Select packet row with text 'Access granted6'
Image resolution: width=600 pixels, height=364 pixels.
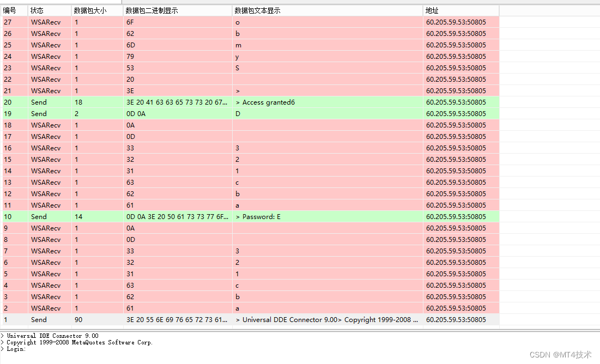[268, 102]
